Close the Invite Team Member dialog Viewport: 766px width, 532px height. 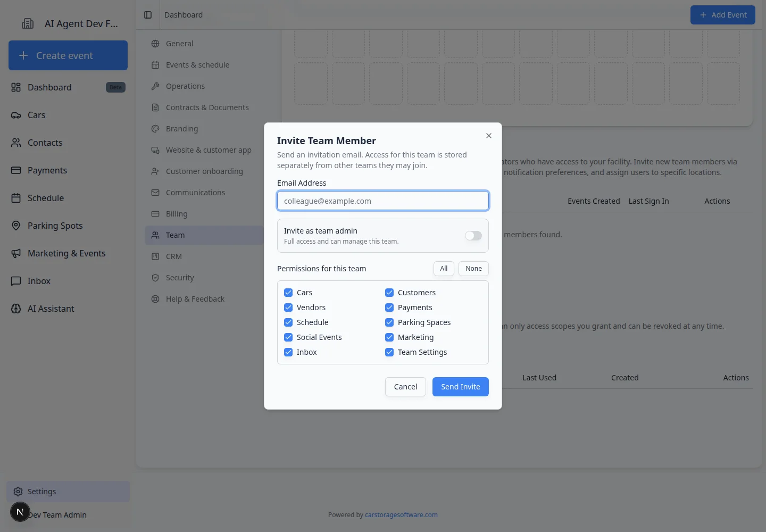[489, 136]
